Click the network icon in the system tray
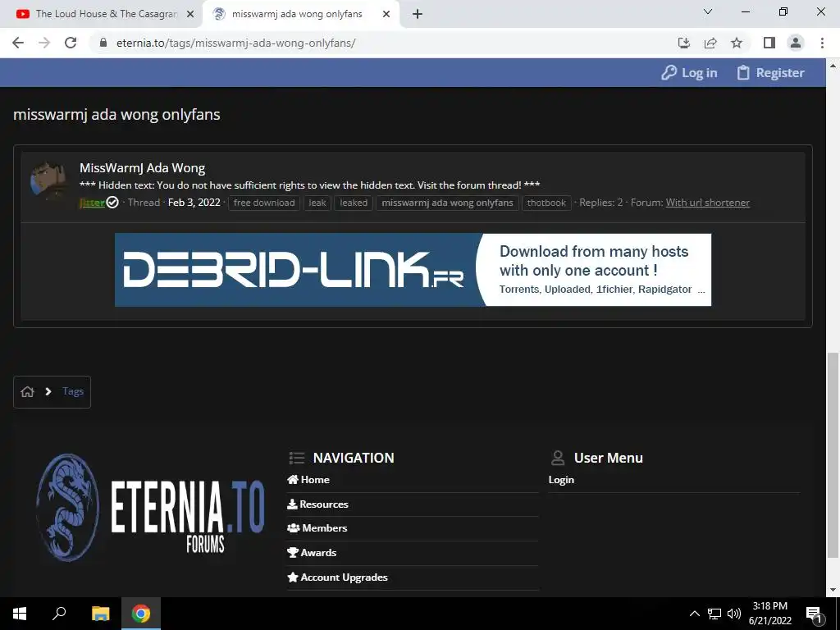 click(x=714, y=614)
